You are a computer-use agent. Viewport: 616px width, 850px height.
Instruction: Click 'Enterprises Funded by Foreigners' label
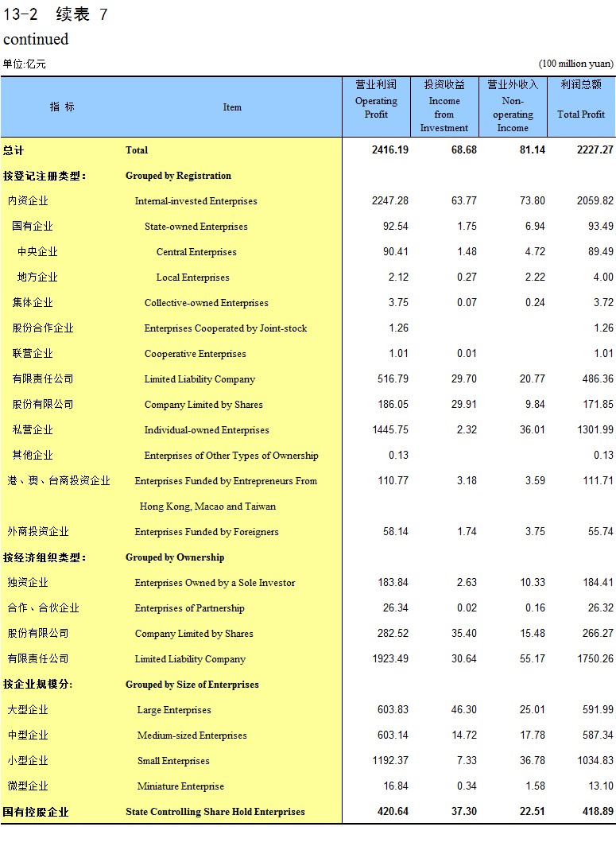207,532
